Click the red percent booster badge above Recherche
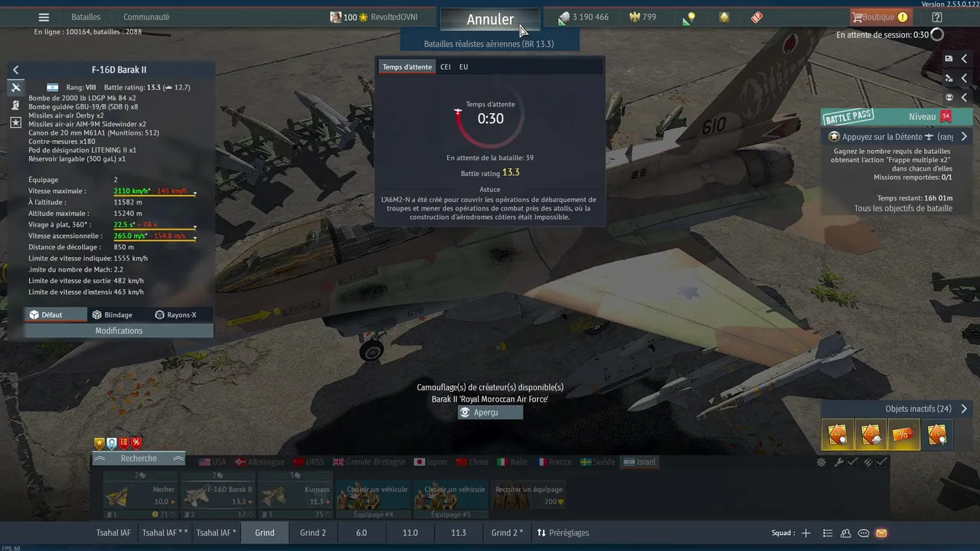 (136, 443)
